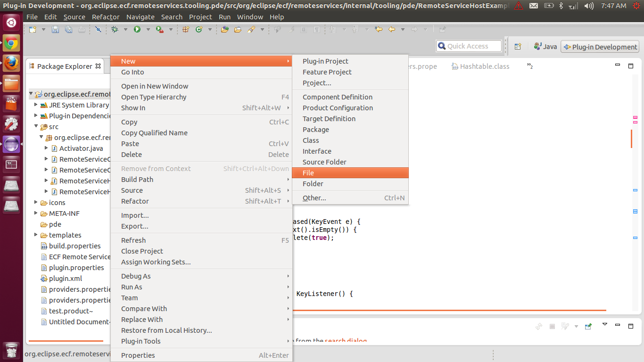Click the search dialog link
The image size is (644, 362).
coord(346,340)
